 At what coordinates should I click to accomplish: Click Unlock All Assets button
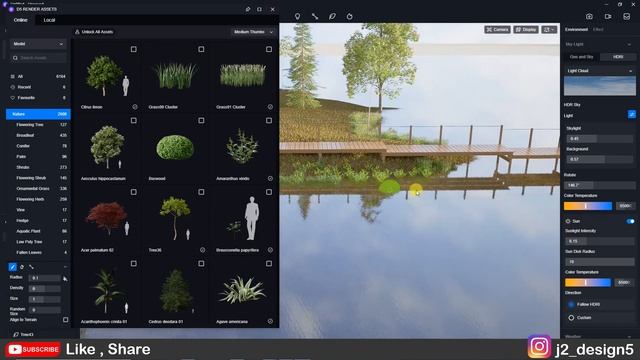tap(94, 32)
